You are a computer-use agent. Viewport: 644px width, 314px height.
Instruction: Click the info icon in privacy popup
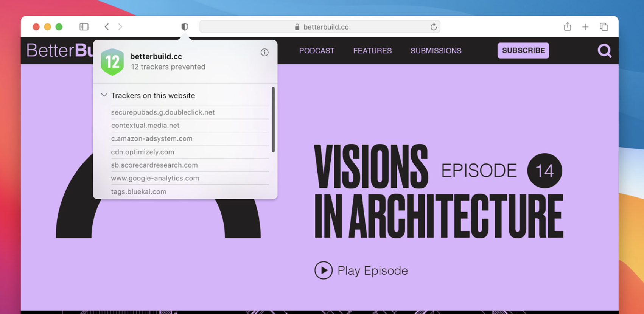(264, 53)
